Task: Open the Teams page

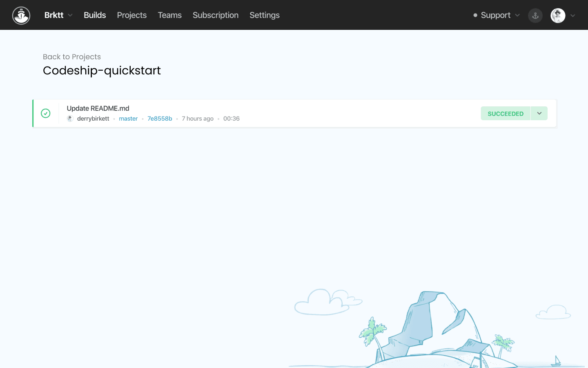Action: coord(169,15)
